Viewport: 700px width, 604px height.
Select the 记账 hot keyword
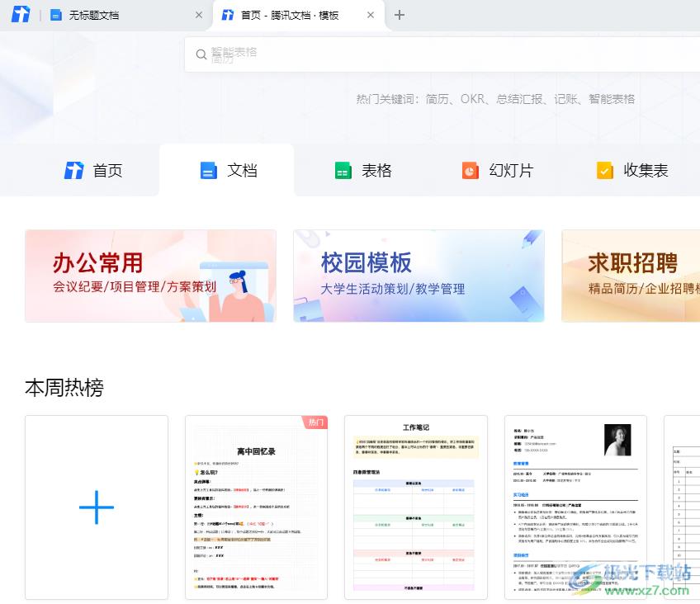[x=566, y=99]
